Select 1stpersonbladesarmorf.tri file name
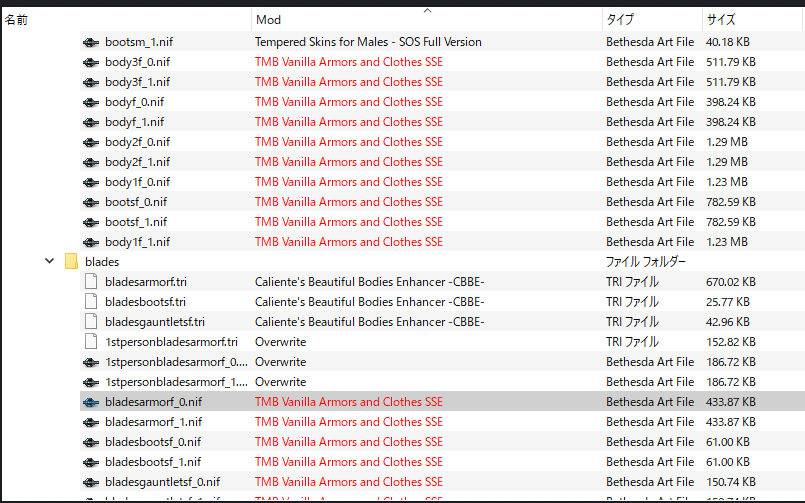The height and width of the screenshot is (503, 805). (171, 342)
